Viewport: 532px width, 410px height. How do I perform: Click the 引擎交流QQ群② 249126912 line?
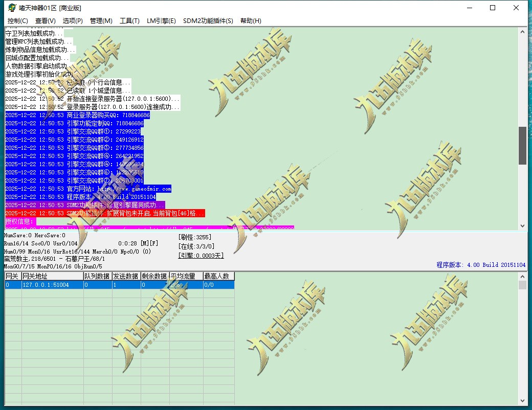(x=74, y=140)
